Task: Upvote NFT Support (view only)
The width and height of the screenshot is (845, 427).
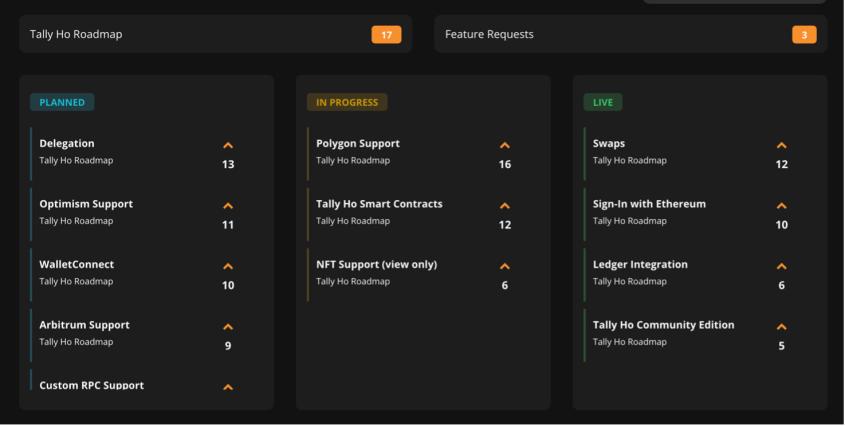Action: (x=504, y=266)
